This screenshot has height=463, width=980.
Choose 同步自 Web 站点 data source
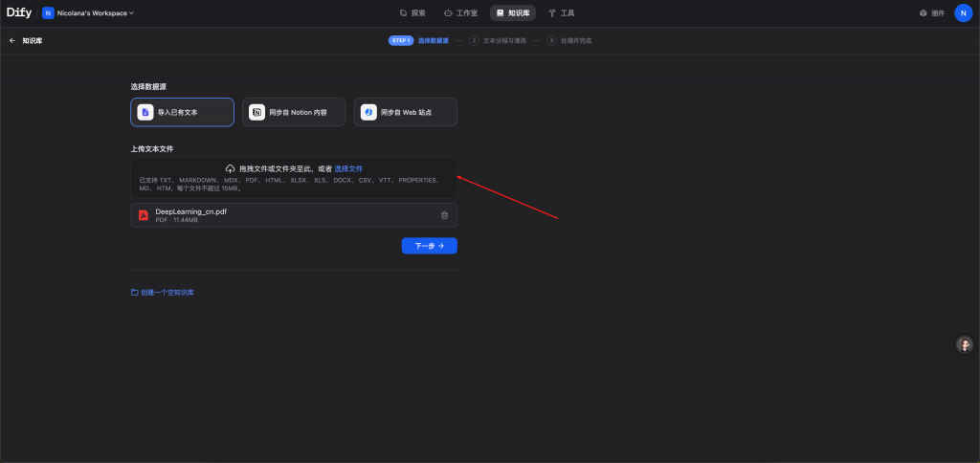point(405,112)
